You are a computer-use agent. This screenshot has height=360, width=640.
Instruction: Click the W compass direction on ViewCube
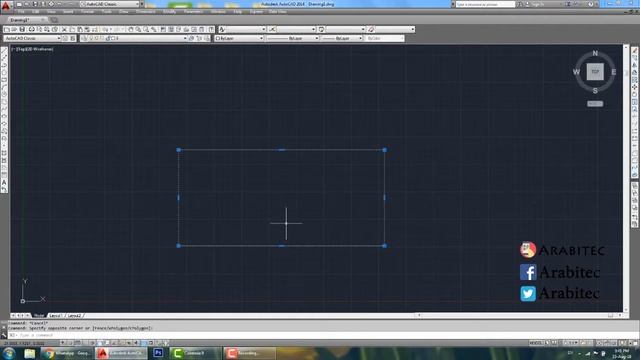click(x=576, y=72)
